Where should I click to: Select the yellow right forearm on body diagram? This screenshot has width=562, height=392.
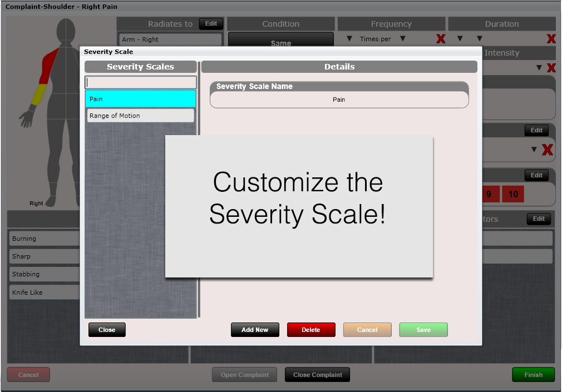click(x=37, y=96)
